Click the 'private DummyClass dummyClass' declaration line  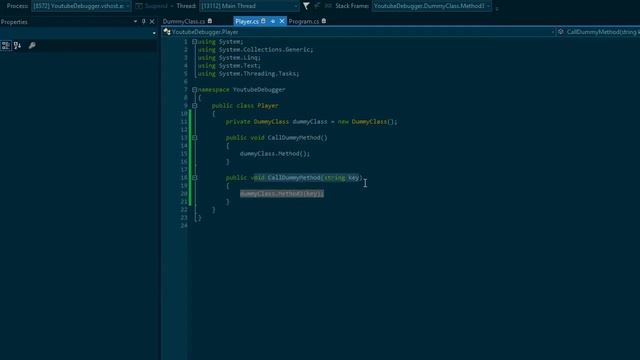pos(311,122)
